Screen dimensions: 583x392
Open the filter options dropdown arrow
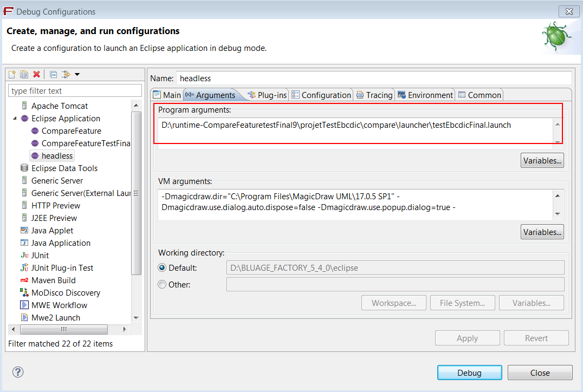tap(77, 75)
